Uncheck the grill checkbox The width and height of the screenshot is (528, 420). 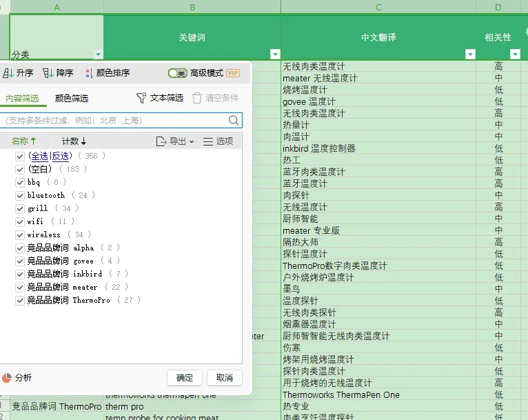pyautogui.click(x=20, y=208)
